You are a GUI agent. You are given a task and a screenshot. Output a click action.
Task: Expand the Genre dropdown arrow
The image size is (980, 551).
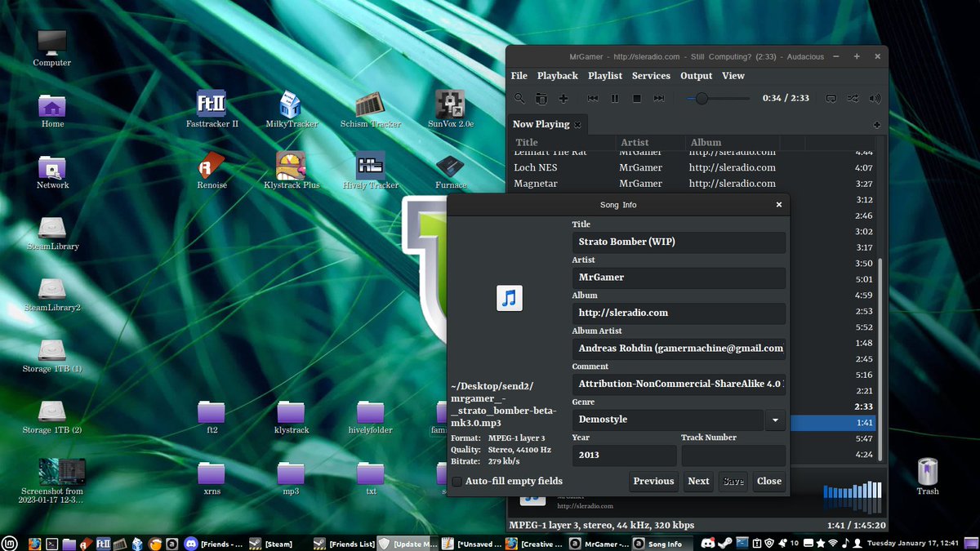pos(775,420)
